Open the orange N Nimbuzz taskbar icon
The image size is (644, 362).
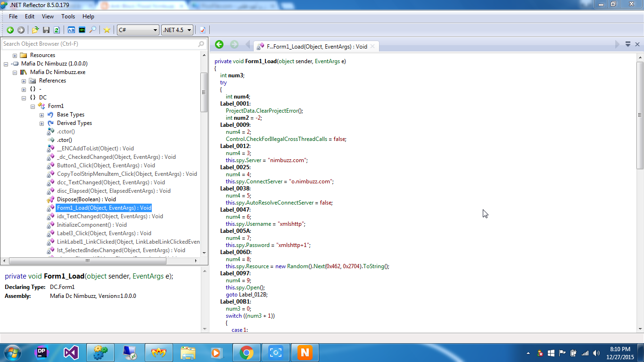tap(305, 352)
